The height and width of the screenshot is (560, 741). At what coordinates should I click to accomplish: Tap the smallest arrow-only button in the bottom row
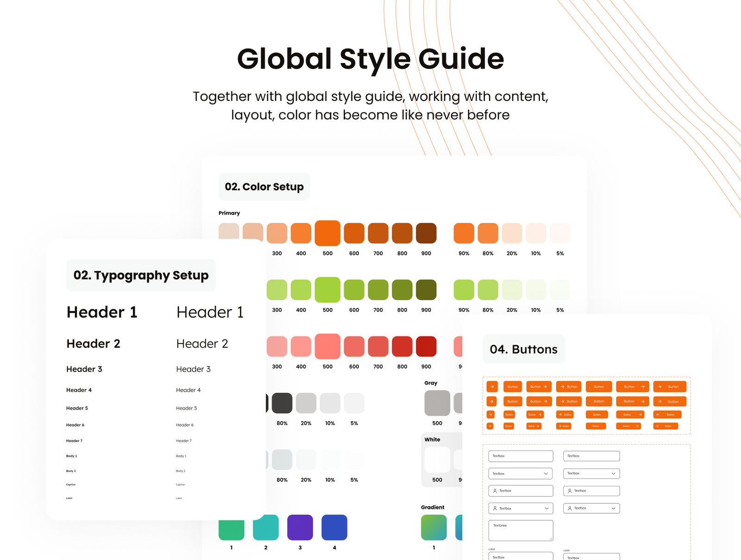pyautogui.click(x=490, y=426)
